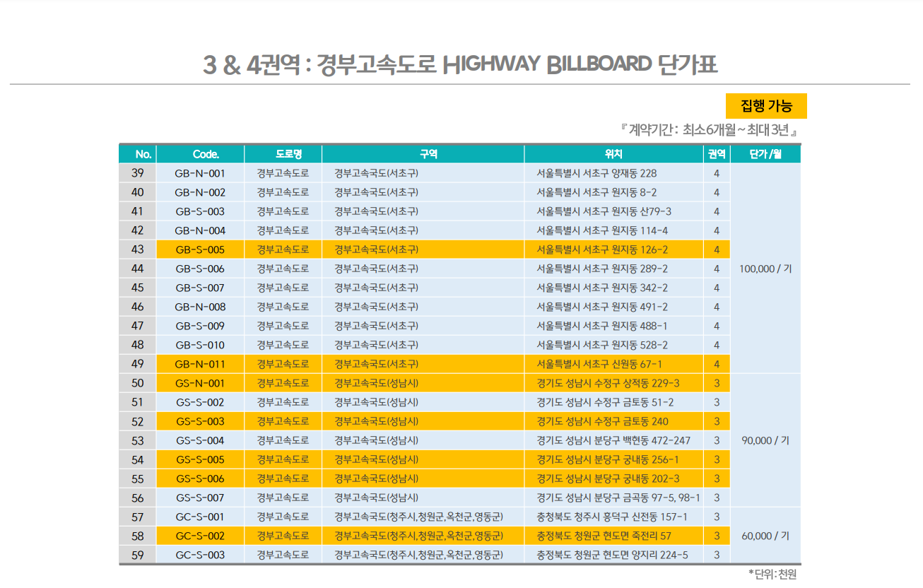
Task: Click address 서울특별시 서초구 원지동 126-2
Action: (602, 249)
